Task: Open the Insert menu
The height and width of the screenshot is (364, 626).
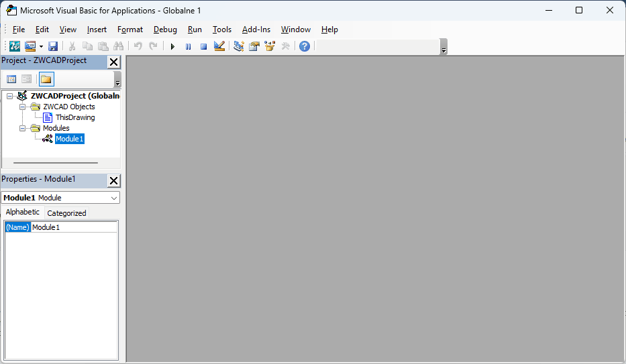Action: tap(97, 29)
